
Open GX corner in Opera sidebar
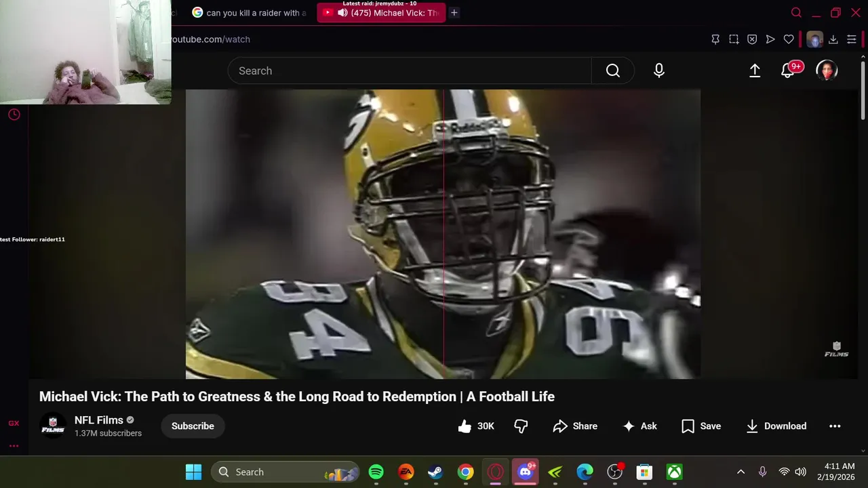[x=14, y=423]
